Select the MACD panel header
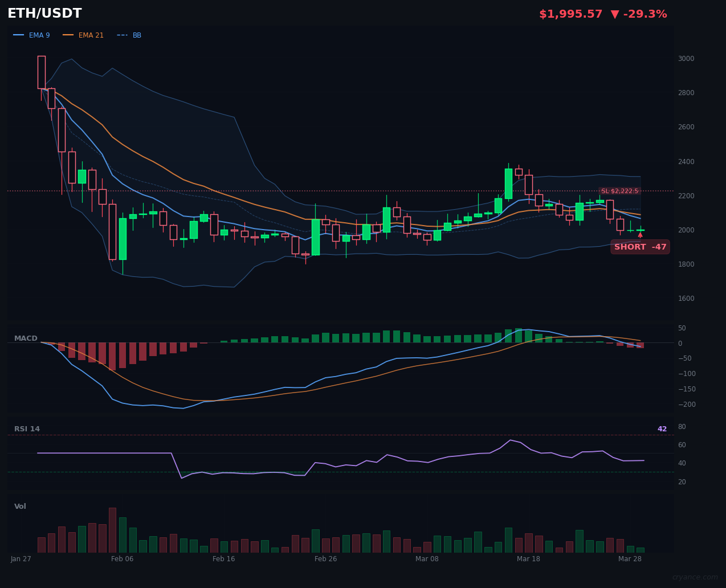This screenshot has width=726, height=588. [x=25, y=338]
